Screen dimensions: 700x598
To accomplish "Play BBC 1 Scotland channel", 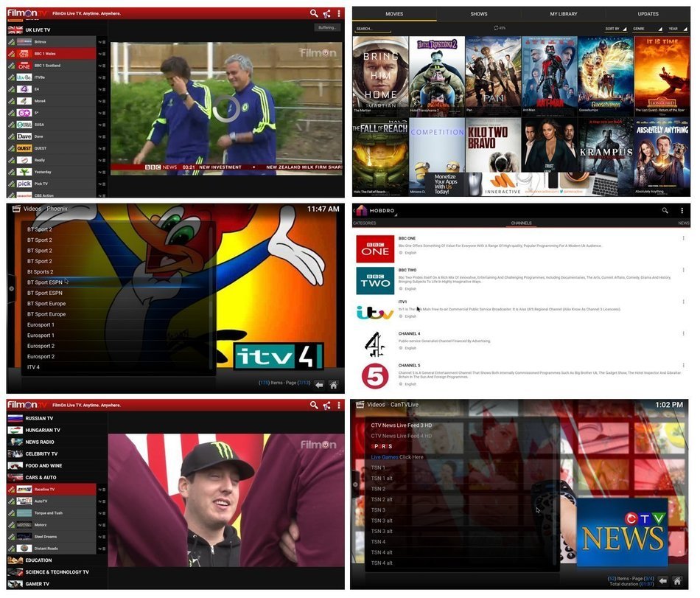I will pos(52,66).
